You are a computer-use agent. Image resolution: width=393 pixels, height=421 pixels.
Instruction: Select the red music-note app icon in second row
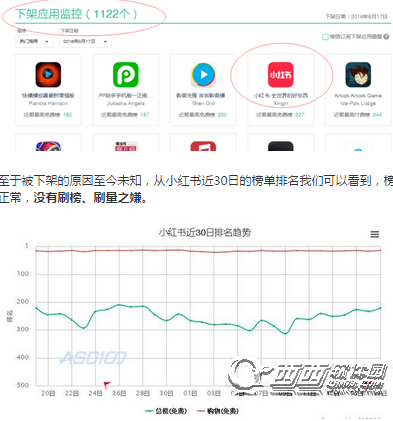pyautogui.click(x=203, y=146)
